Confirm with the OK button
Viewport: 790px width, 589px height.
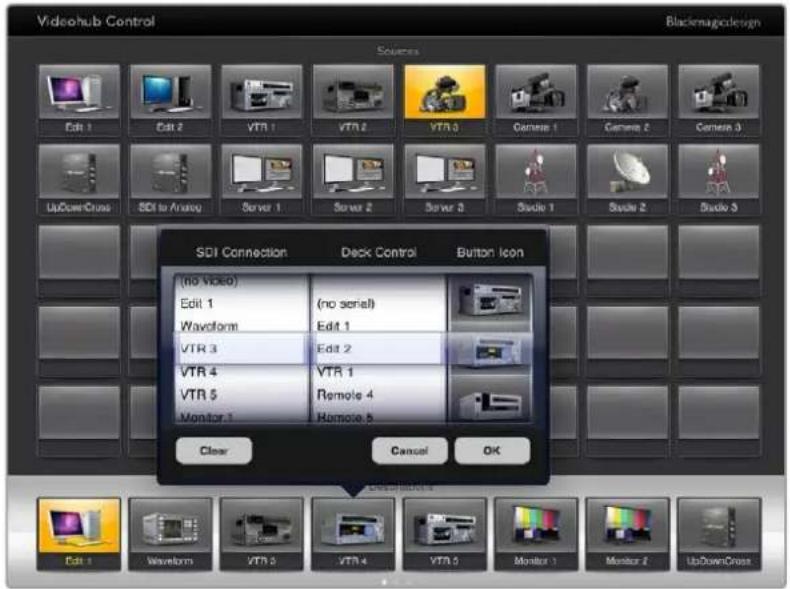(x=492, y=450)
